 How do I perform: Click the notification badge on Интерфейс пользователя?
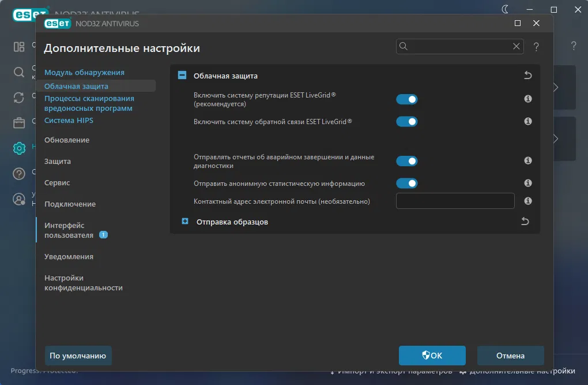tap(103, 235)
